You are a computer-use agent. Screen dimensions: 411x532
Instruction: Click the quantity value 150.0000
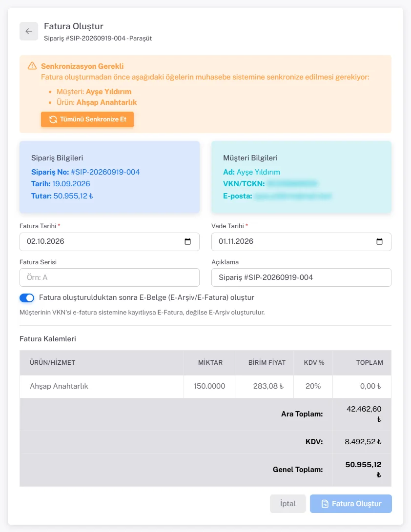coord(209,386)
